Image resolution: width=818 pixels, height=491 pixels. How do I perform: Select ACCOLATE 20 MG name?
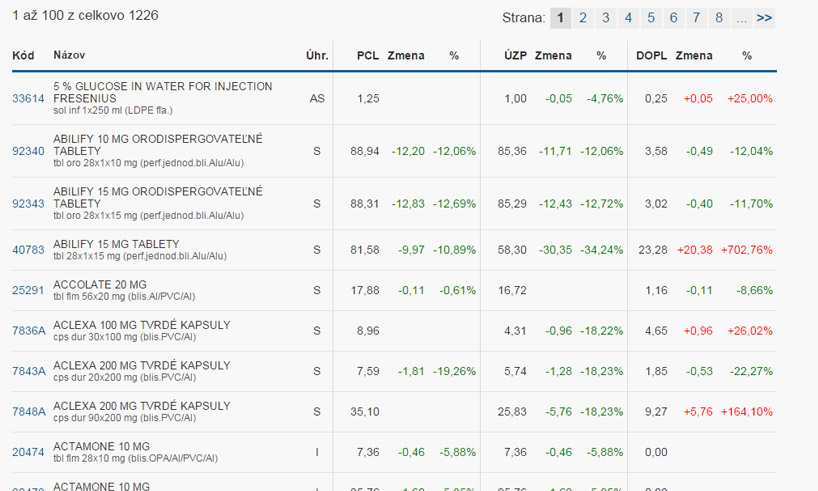pos(100,285)
